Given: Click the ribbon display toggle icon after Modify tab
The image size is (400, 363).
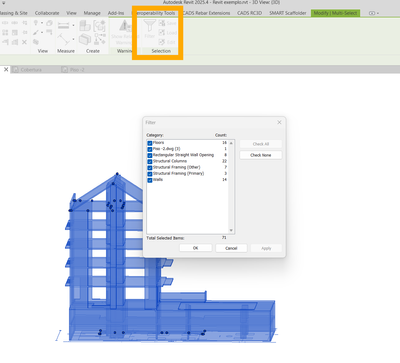Looking at the screenshot, I should (x=372, y=13).
